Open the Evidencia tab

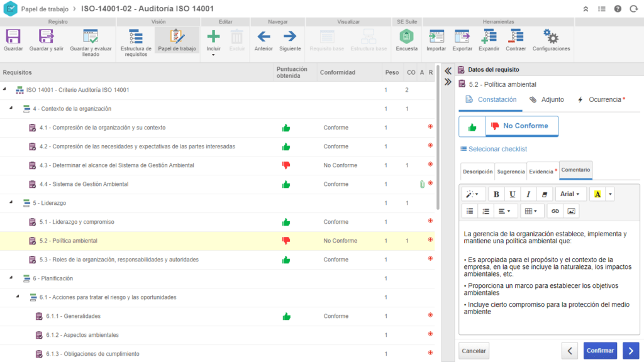(x=543, y=171)
